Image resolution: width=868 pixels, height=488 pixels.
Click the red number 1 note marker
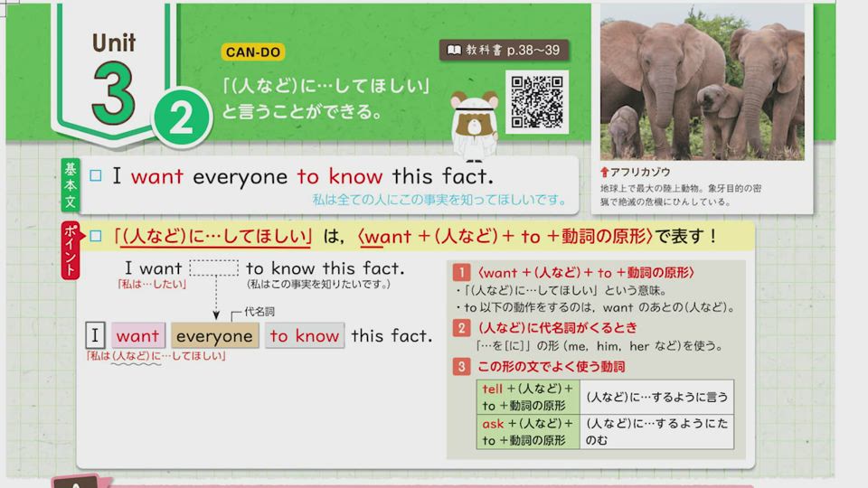[461, 272]
